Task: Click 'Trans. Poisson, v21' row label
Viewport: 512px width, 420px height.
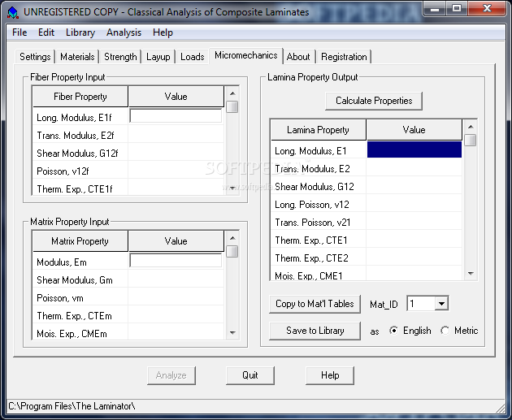Action: (x=313, y=223)
